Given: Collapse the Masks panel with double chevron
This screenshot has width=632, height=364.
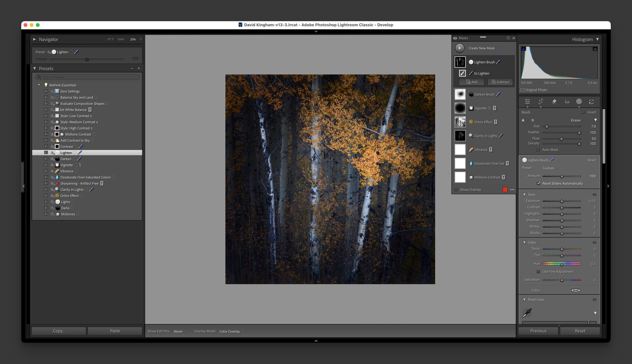Looking at the screenshot, I should (513, 38).
